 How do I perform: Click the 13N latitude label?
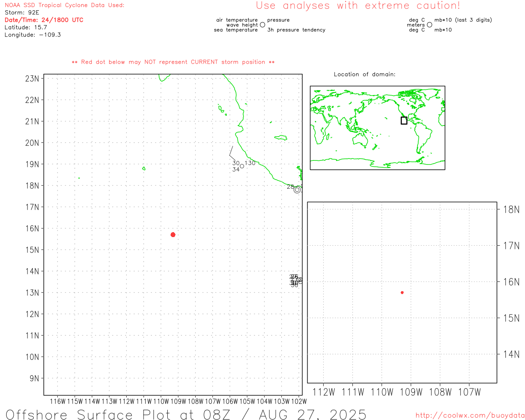point(32,292)
